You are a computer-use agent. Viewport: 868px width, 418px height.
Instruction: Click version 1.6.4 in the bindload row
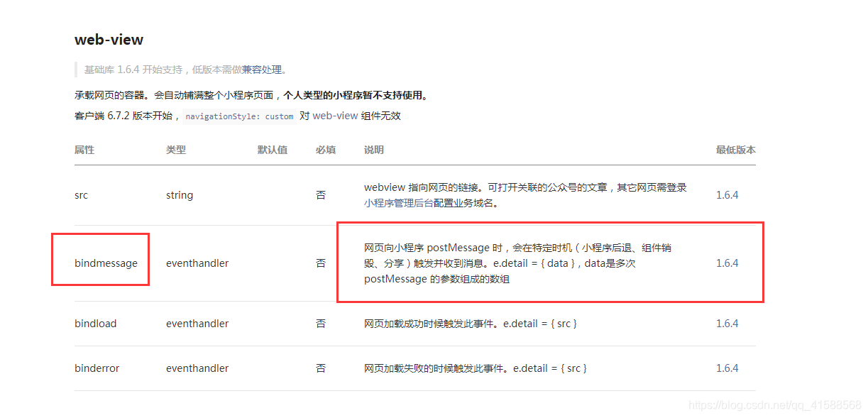[727, 324]
